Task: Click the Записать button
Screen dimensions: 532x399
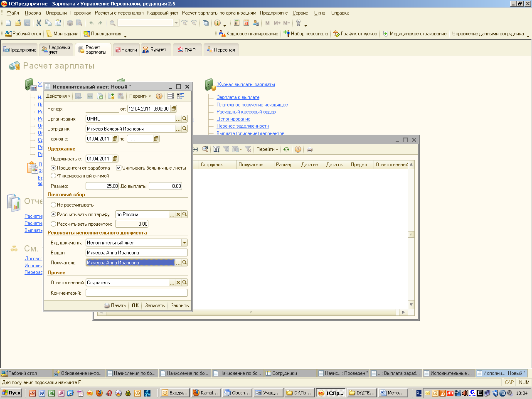Action: (155, 305)
